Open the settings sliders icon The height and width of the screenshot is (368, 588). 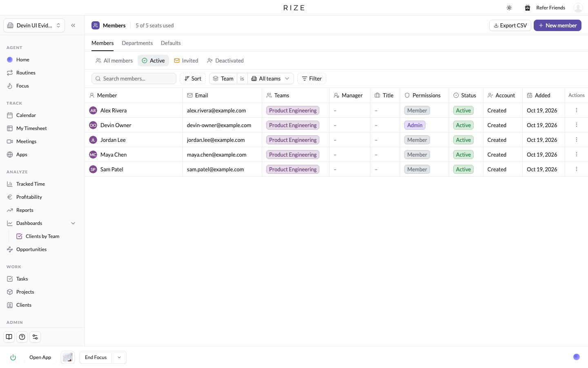(x=35, y=337)
